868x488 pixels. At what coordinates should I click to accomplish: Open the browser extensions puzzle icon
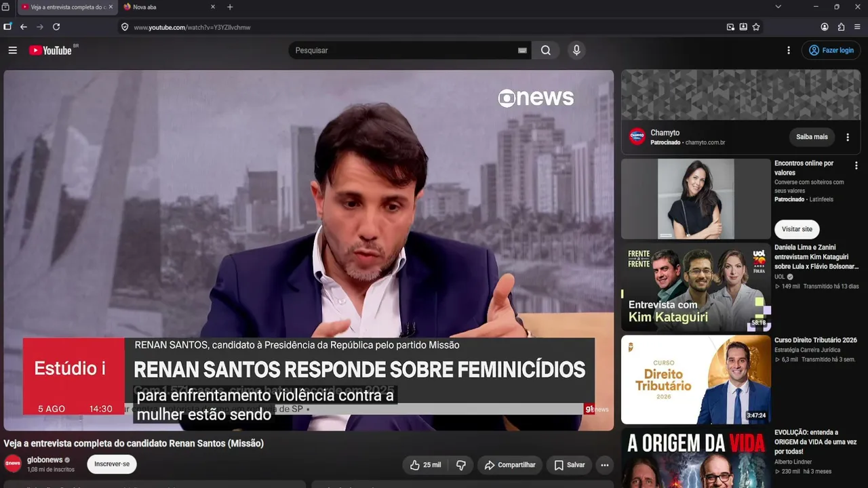[x=841, y=27]
